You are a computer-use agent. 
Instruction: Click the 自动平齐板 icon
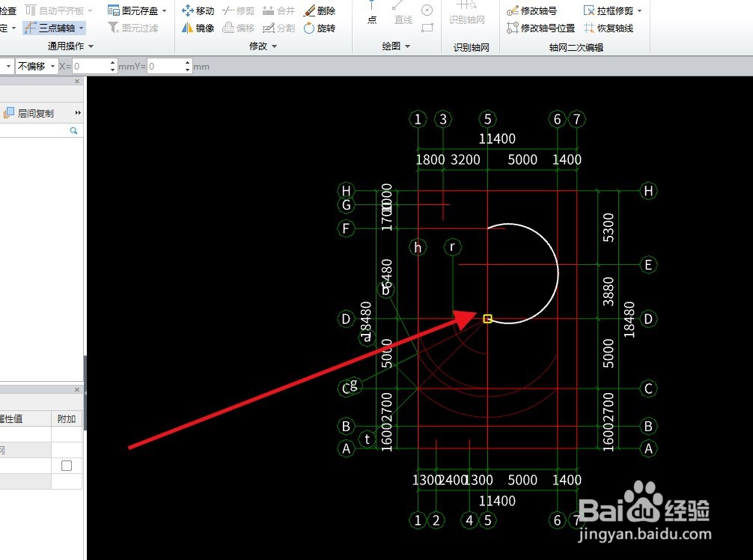click(31, 10)
